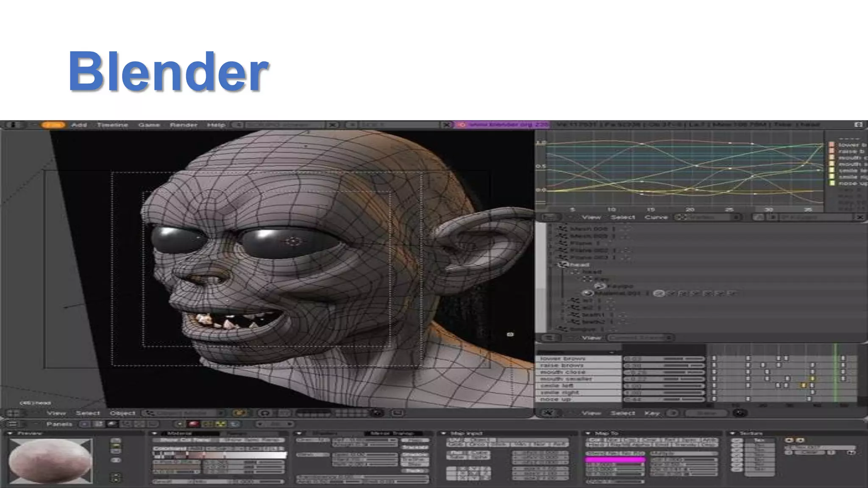Select the mouth close shape key row
Image resolution: width=868 pixels, height=488 pixels.
579,372
